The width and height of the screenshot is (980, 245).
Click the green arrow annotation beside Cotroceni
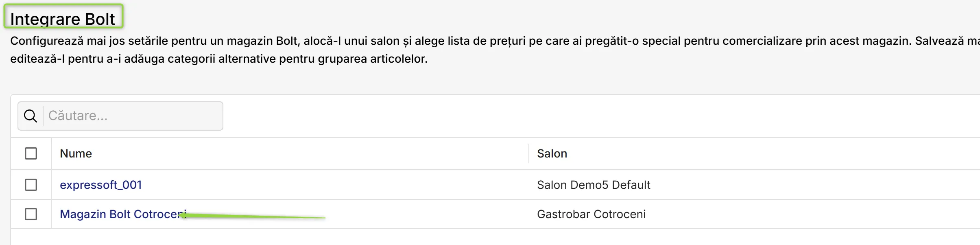252,216
